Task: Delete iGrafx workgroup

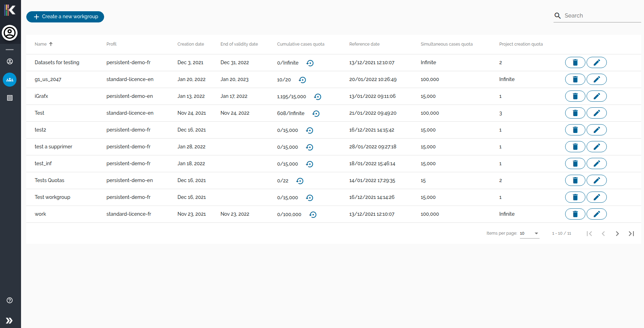Action: click(575, 96)
